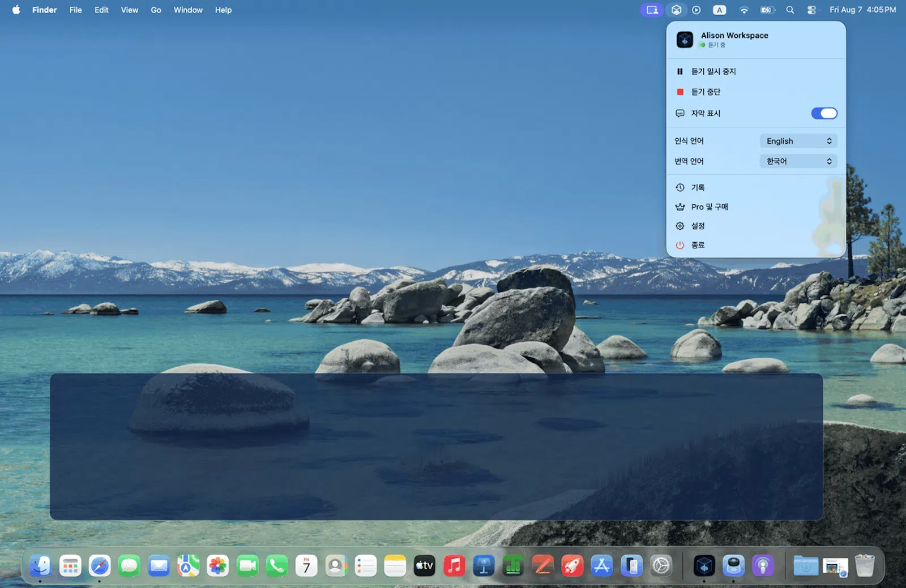This screenshot has width=906, height=588.
Task: Click the Alison Workspace cube menu bar icon
Action: point(676,10)
